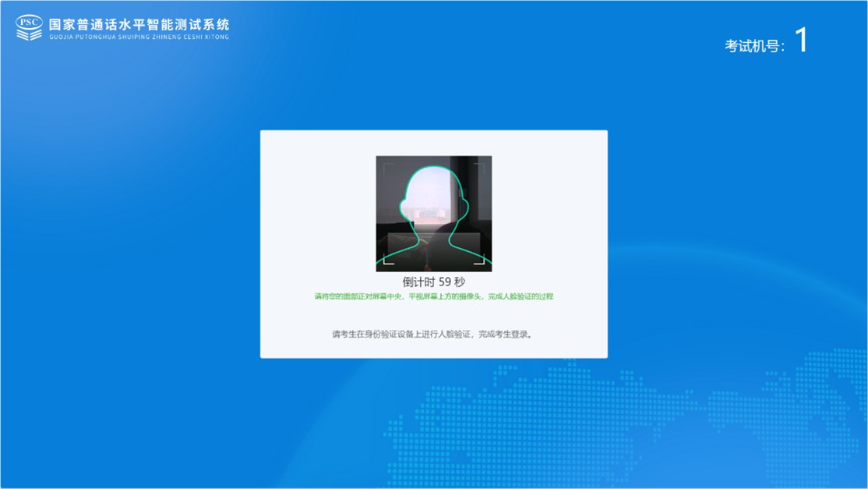This screenshot has height=489, width=868.
Task: Click the GUOJIA PUTONGHUA pinyin subtitle
Action: click(x=139, y=37)
